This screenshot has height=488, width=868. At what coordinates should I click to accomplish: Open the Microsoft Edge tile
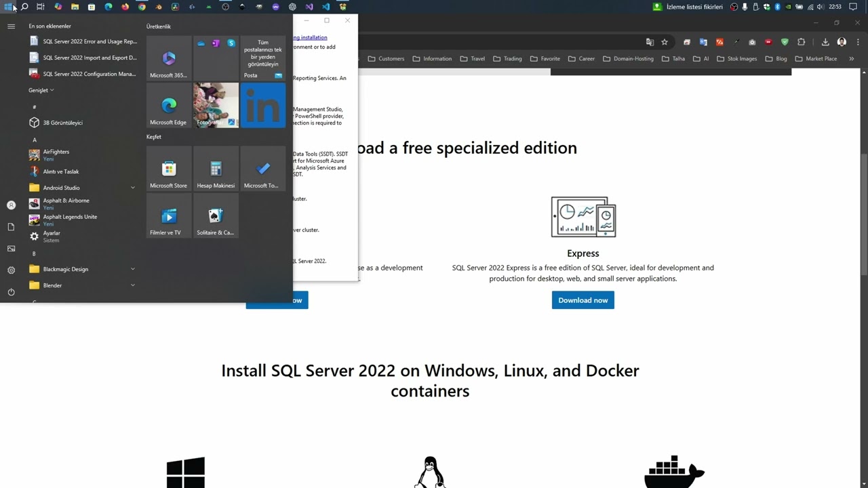[x=169, y=105]
